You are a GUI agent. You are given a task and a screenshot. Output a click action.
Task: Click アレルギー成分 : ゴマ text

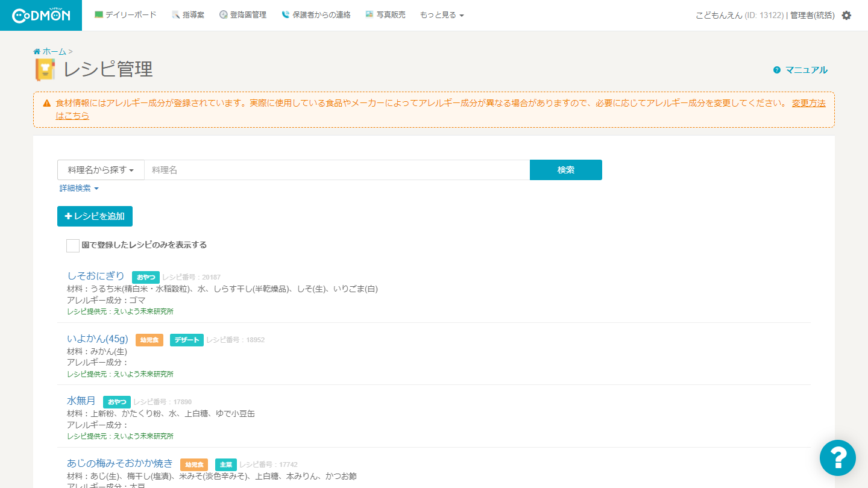[107, 300]
